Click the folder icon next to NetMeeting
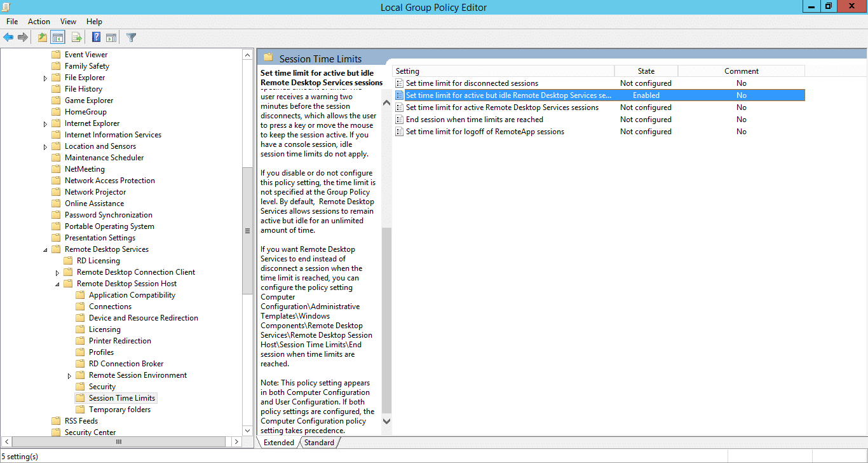This screenshot has height=463, width=868. [x=56, y=169]
